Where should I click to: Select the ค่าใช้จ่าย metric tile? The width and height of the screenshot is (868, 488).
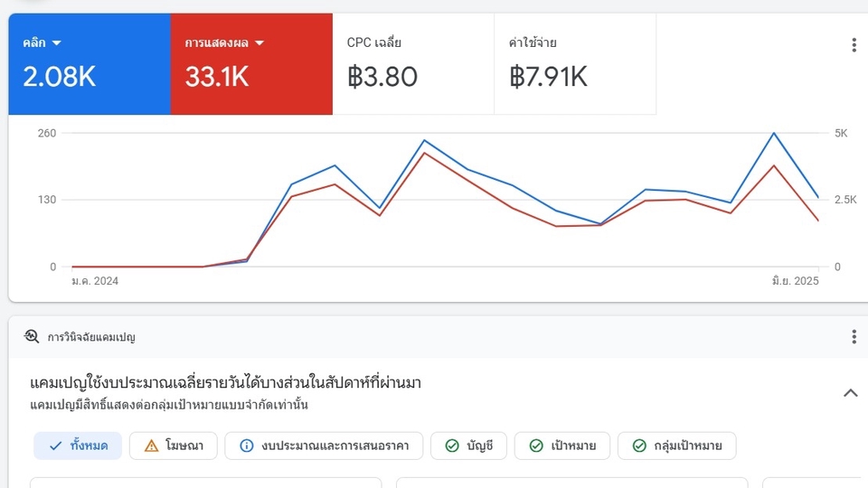[x=574, y=64]
